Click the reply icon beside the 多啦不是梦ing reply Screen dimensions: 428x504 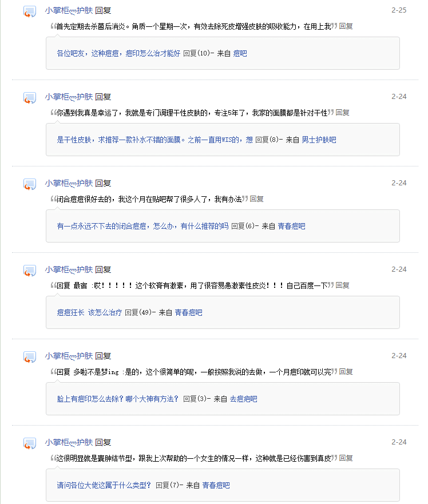click(x=30, y=357)
